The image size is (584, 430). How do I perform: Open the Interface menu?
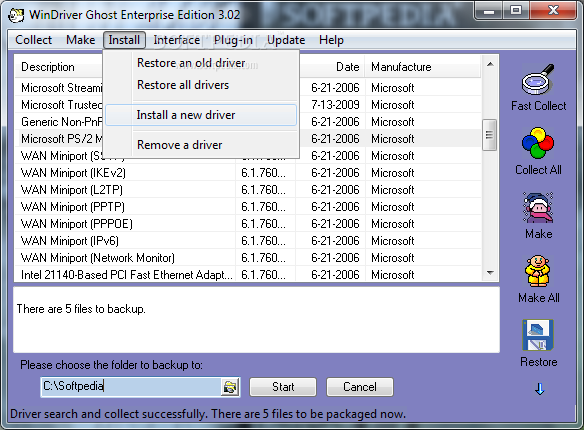click(x=177, y=40)
